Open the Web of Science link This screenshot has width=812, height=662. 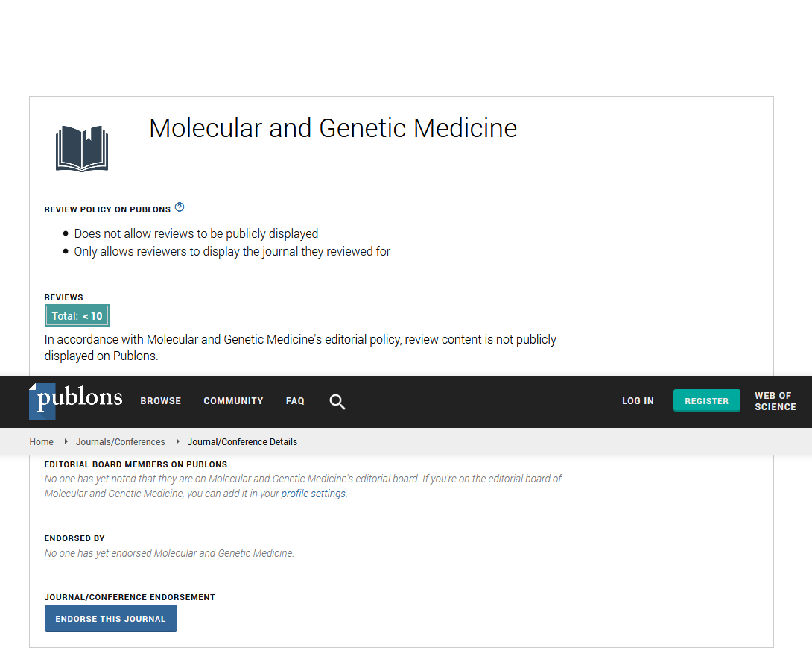[775, 401]
